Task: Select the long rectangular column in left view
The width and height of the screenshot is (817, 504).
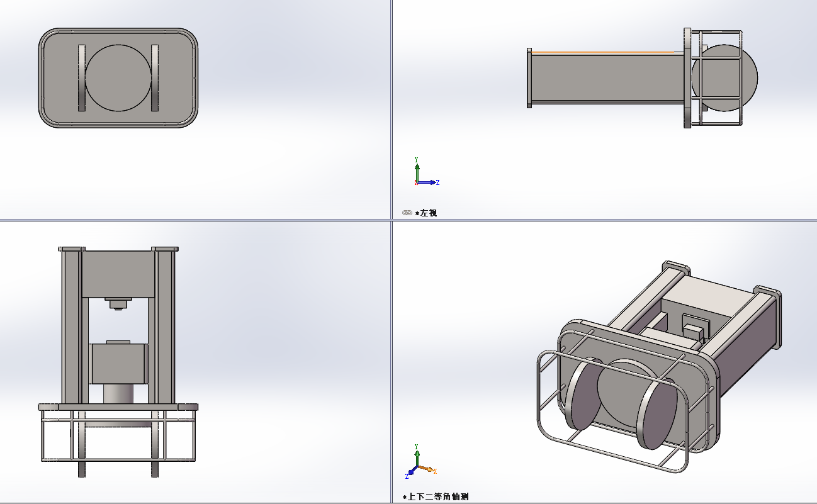Action: click(x=608, y=78)
